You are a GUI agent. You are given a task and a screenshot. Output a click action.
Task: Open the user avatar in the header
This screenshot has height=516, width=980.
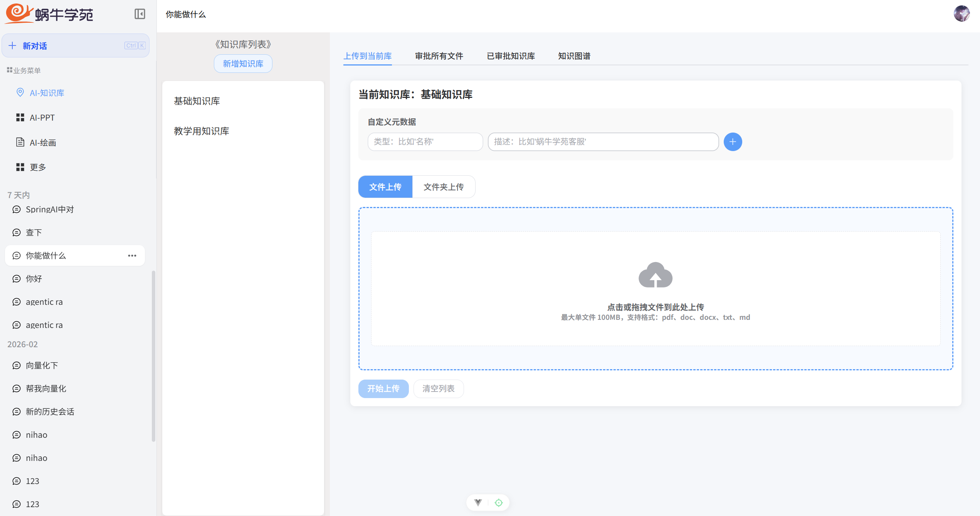[962, 14]
